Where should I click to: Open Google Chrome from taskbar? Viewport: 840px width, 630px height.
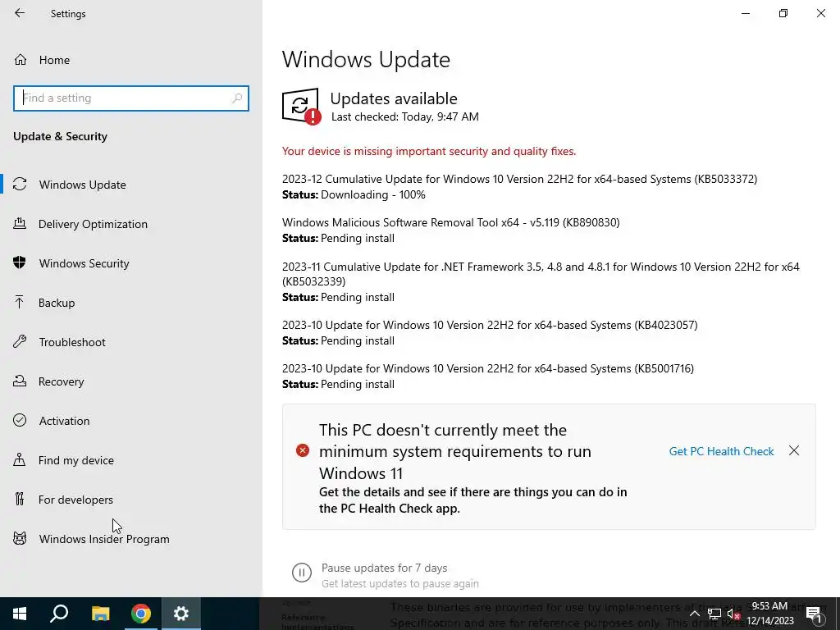[141, 614]
